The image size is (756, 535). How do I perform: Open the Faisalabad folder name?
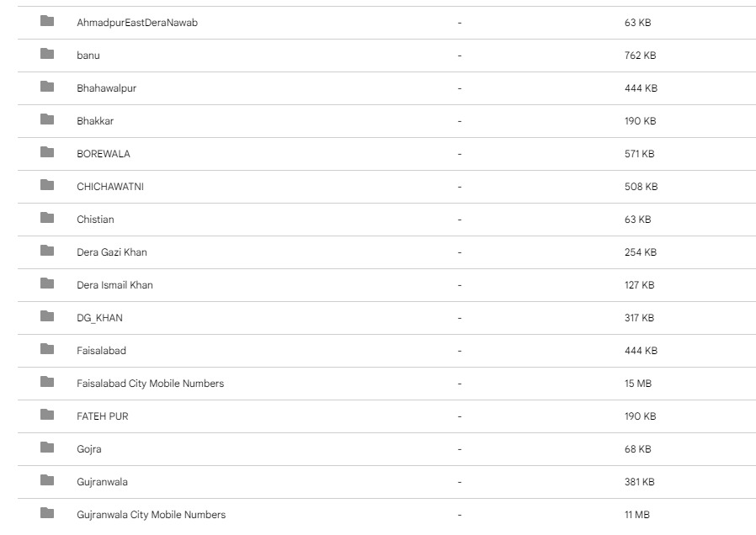(101, 351)
